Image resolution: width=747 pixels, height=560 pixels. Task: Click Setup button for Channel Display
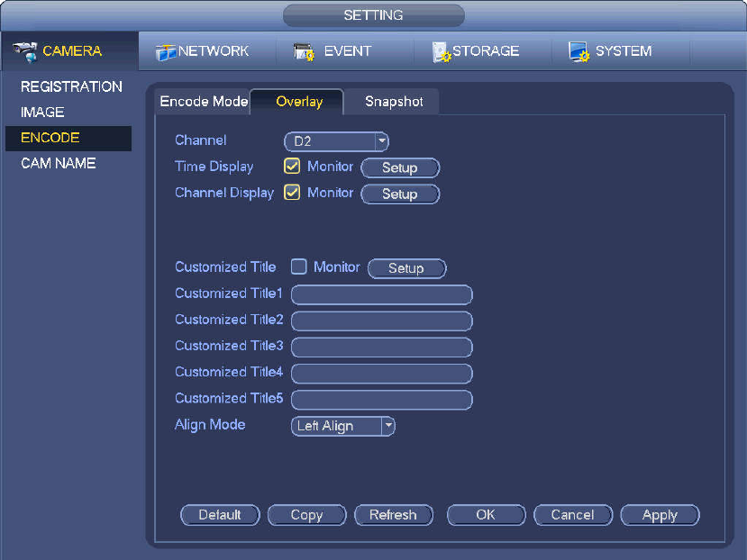(x=400, y=194)
